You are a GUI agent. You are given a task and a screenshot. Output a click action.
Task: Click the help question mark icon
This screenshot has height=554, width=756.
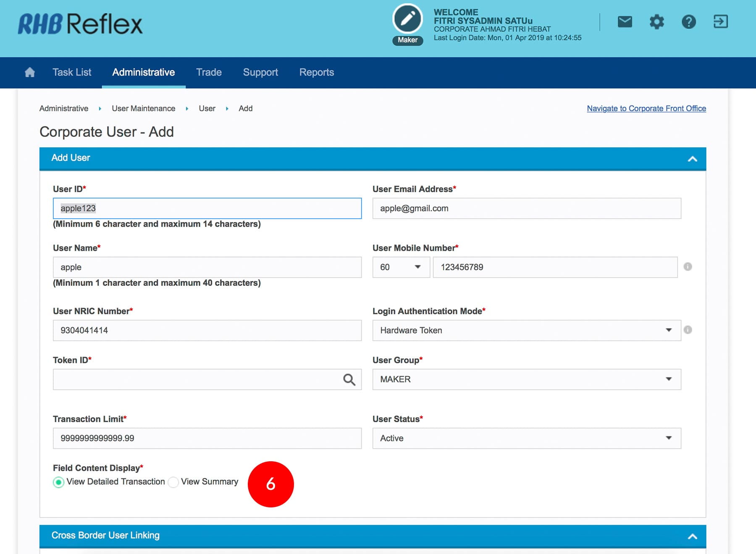coord(688,22)
